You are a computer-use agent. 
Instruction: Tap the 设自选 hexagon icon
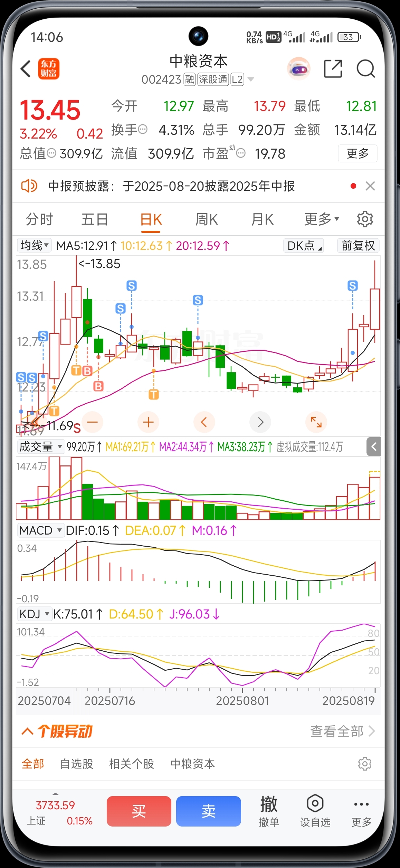pos(315,803)
